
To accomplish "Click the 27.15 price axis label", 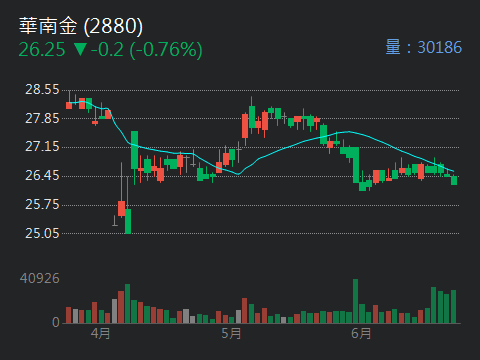I will [x=42, y=147].
